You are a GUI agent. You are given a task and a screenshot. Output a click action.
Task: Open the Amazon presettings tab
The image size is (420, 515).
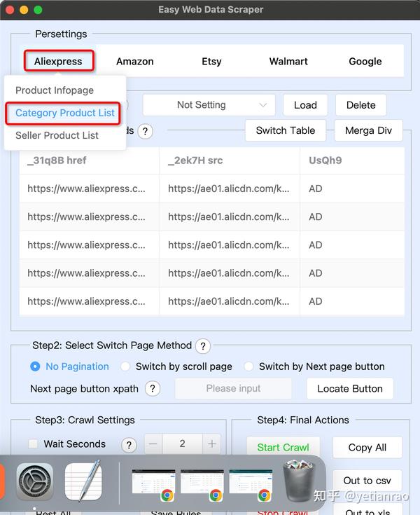click(135, 62)
